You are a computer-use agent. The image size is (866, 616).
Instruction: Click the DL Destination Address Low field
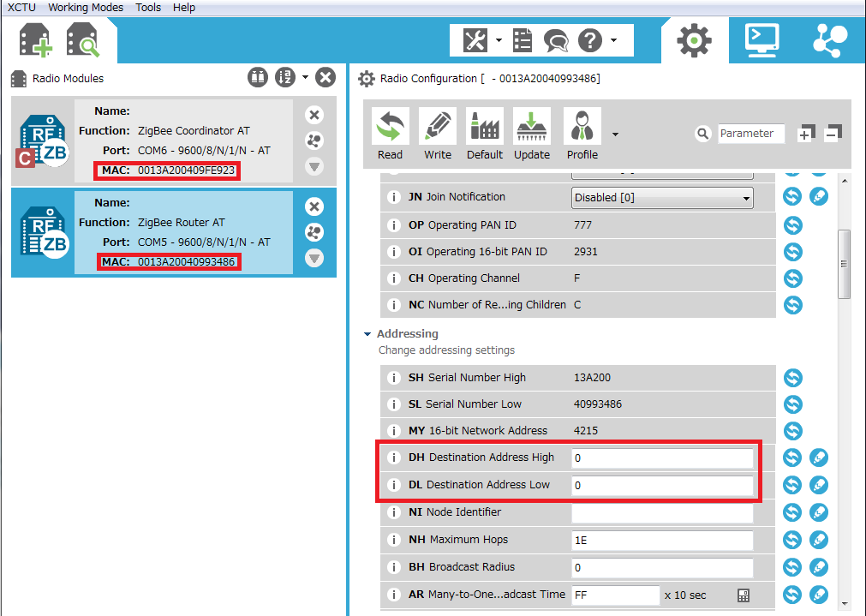tap(662, 486)
